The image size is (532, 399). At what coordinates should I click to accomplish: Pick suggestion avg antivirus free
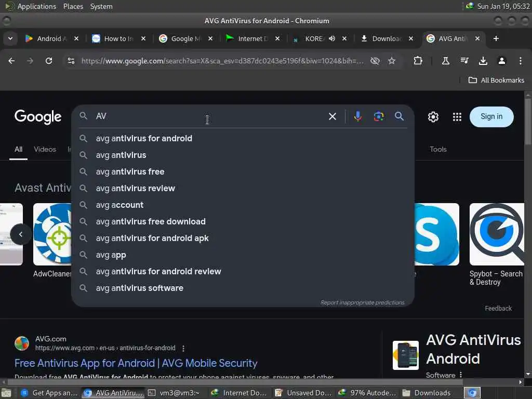(243, 171)
